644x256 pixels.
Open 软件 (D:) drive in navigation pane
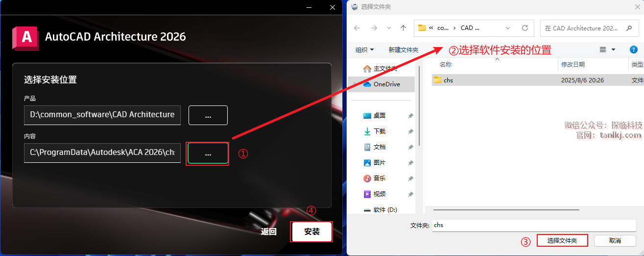tap(381, 209)
